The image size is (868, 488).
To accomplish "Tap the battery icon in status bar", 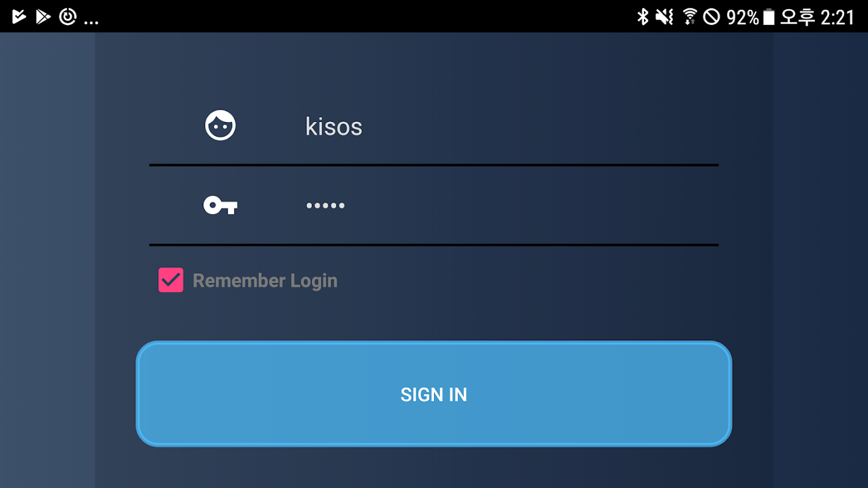I will coord(769,16).
